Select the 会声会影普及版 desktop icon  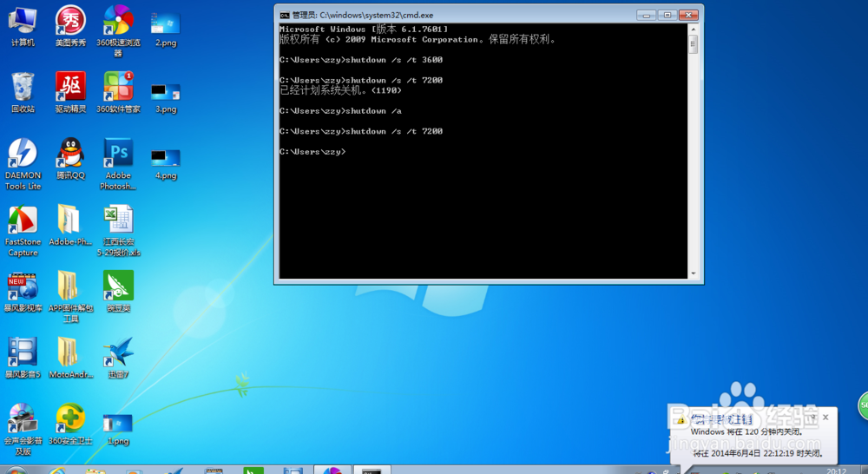click(x=23, y=430)
